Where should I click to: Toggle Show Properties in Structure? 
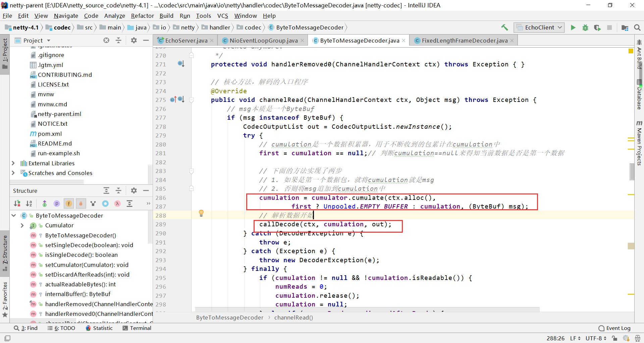(x=57, y=204)
